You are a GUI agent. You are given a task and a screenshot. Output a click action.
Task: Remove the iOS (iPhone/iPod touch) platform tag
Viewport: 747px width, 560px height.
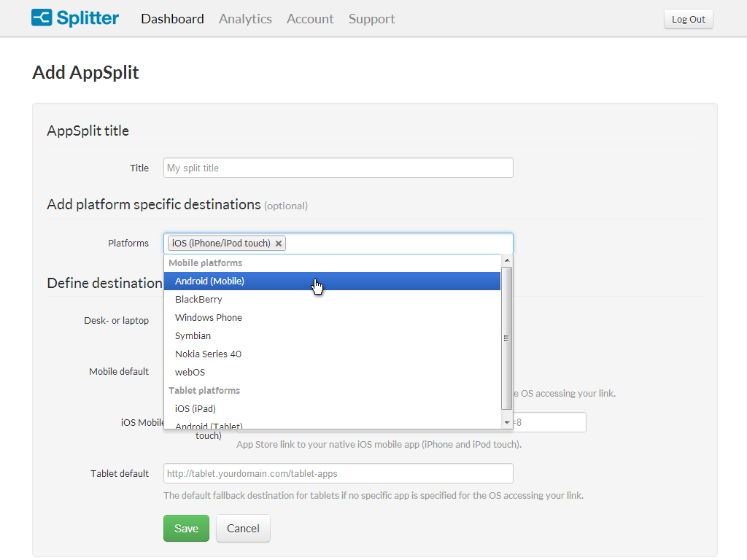click(279, 243)
